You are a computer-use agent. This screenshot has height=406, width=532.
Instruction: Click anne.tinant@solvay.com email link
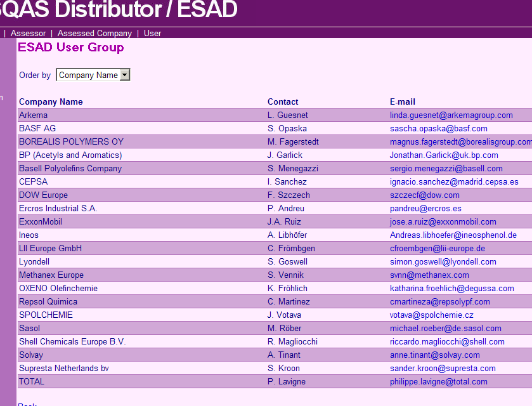click(434, 355)
